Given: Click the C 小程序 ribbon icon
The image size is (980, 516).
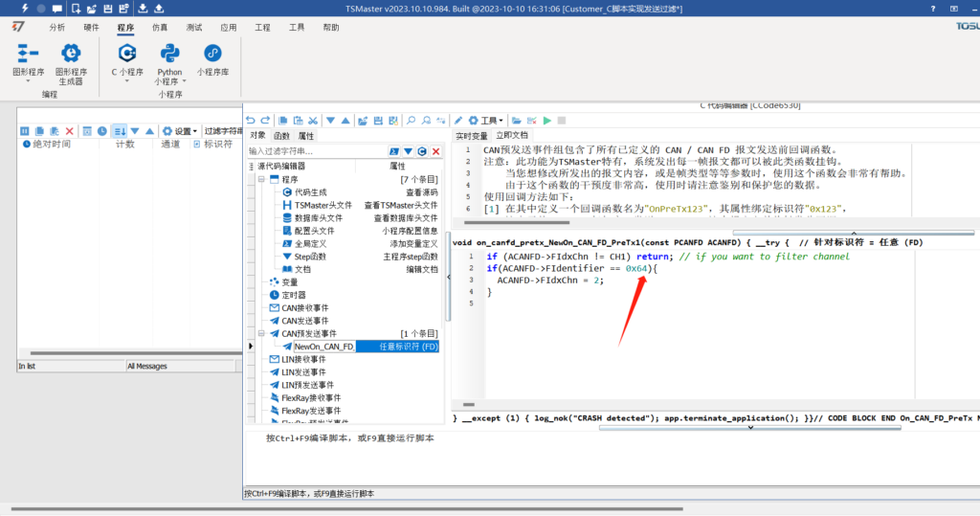Looking at the screenshot, I should 127,54.
